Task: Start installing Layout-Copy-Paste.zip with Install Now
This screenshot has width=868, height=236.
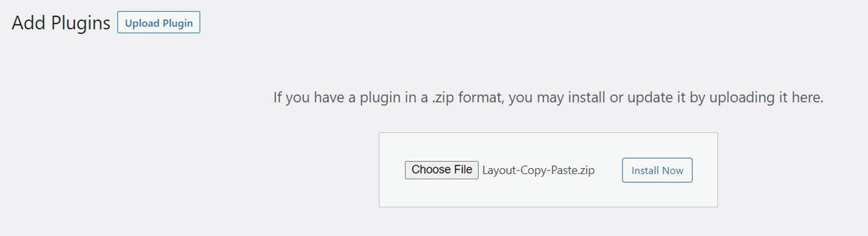Action: [657, 170]
